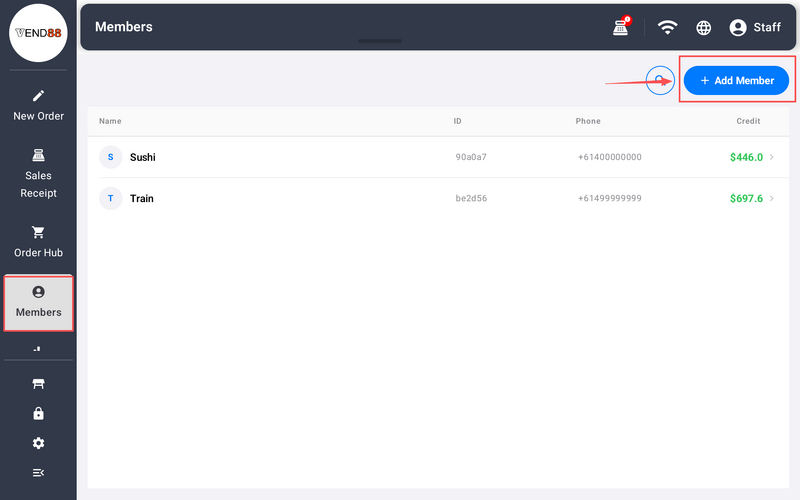
Task: Click the Phone column header
Action: [588, 121]
